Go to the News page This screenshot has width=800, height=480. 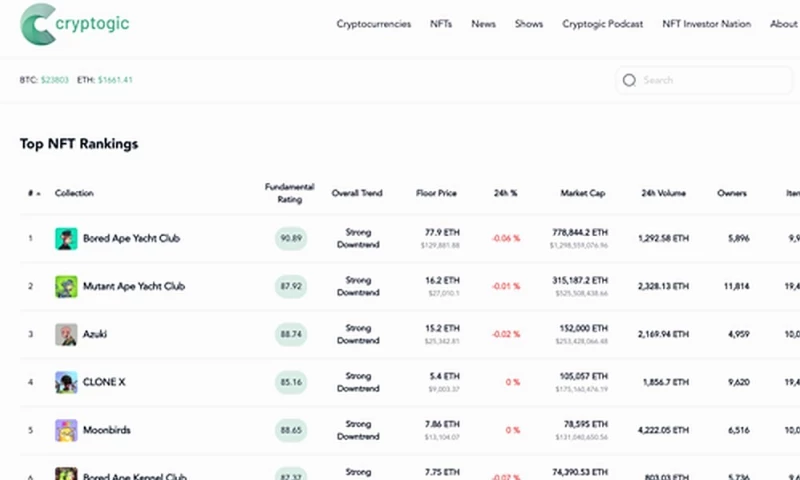click(x=483, y=24)
